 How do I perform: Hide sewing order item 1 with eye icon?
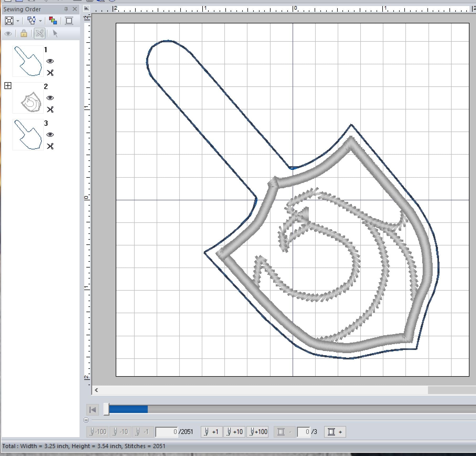point(50,61)
